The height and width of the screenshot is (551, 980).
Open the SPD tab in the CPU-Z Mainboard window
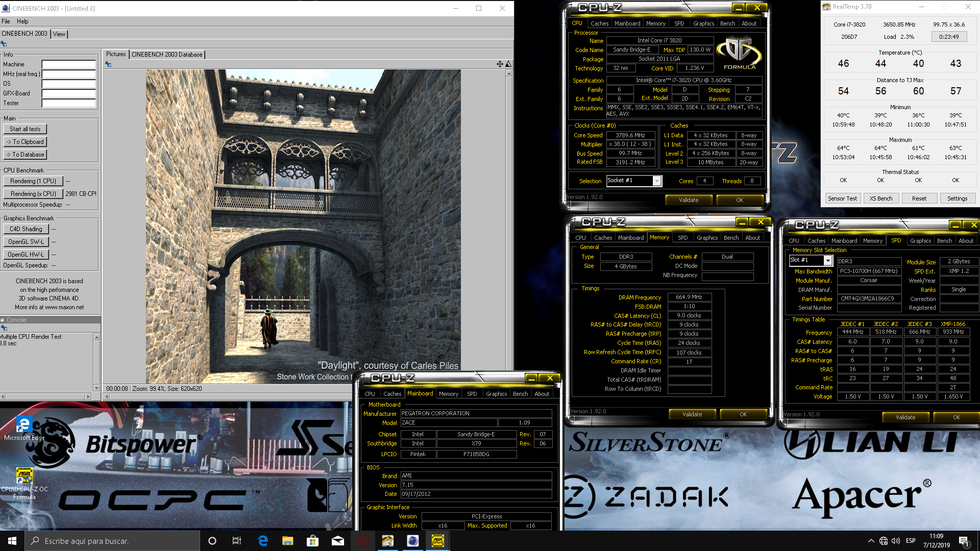[x=472, y=394]
